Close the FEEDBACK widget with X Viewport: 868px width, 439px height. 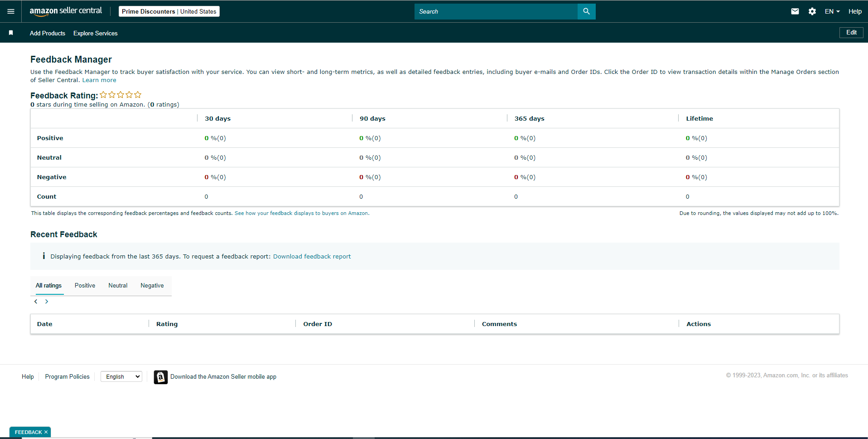(46, 432)
